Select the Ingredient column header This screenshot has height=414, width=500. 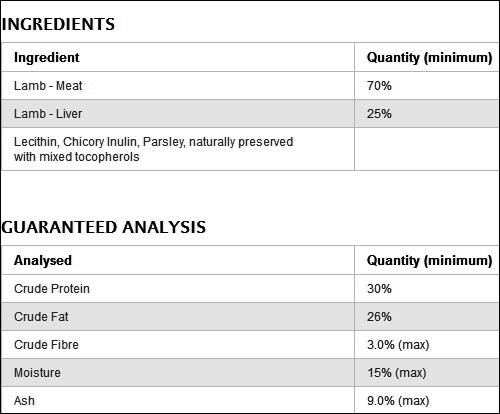(47, 57)
